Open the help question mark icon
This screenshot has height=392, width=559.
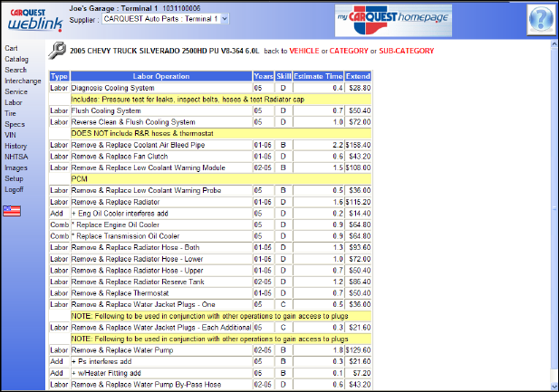tap(541, 19)
